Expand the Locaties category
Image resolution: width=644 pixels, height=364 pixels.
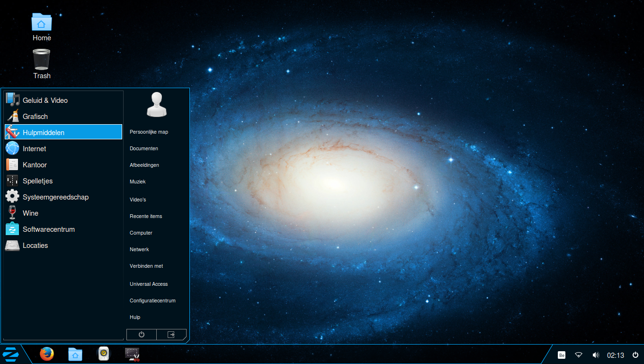pos(35,245)
